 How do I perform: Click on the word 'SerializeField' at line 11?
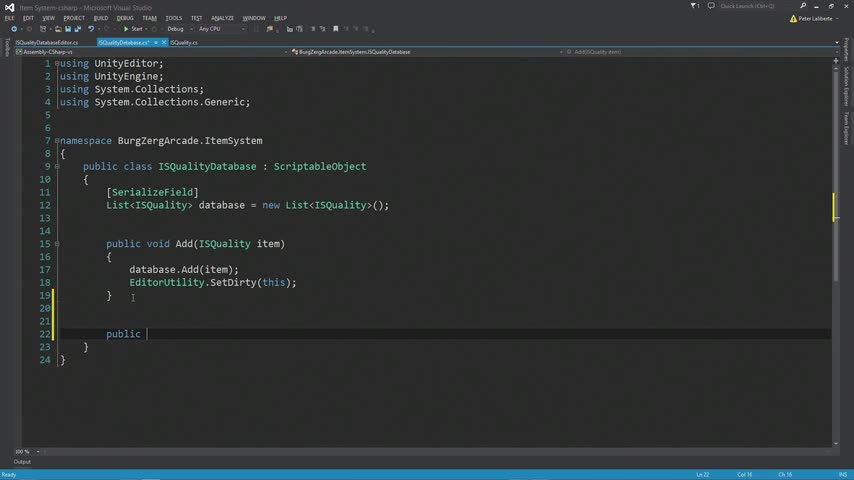click(x=152, y=192)
